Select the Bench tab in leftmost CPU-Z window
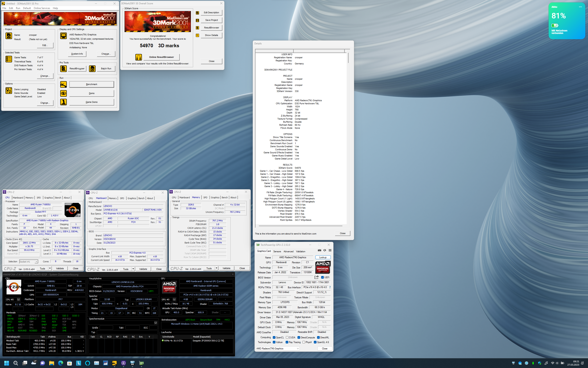 (58, 198)
